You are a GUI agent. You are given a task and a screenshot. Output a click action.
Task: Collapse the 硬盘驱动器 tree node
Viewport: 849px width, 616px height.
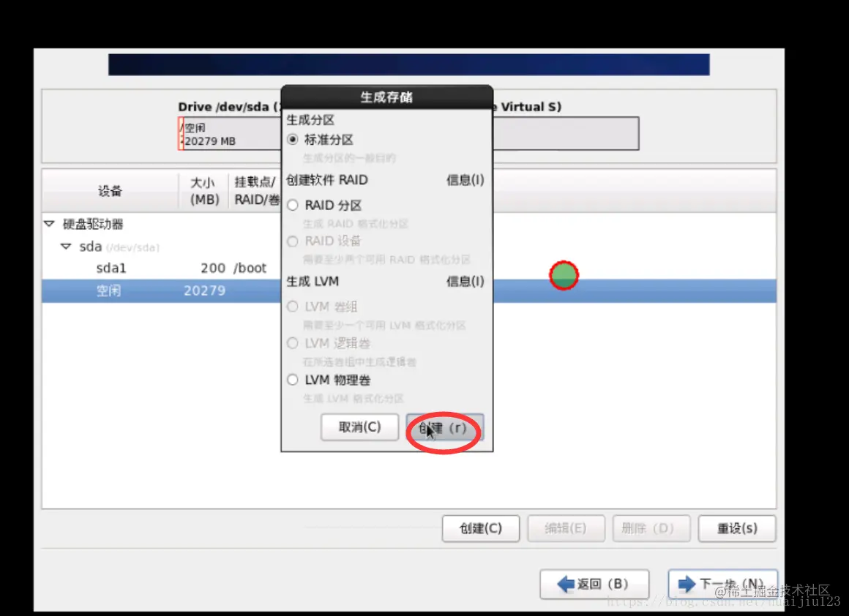tap(49, 224)
